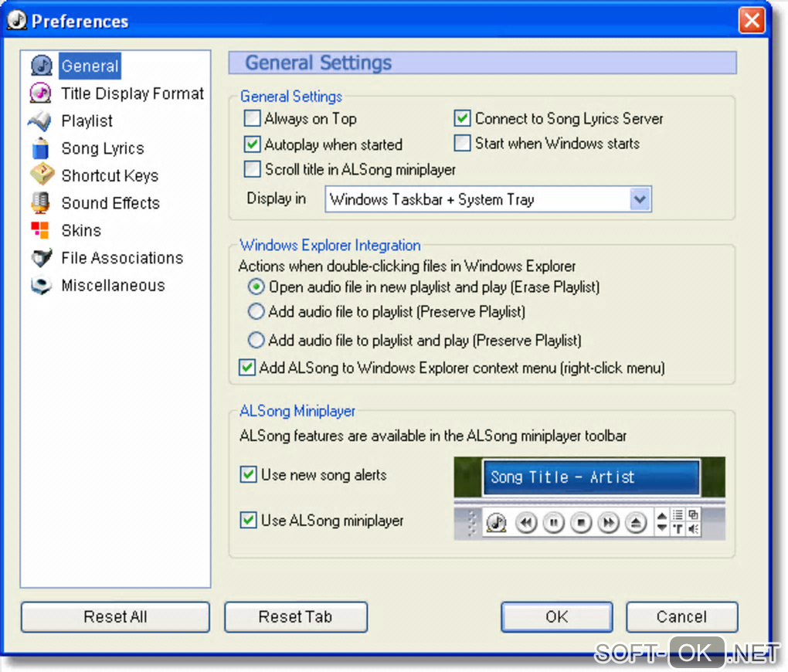The width and height of the screenshot is (788, 672).
Task: Click the miniplayer up arrow
Action: (662, 516)
